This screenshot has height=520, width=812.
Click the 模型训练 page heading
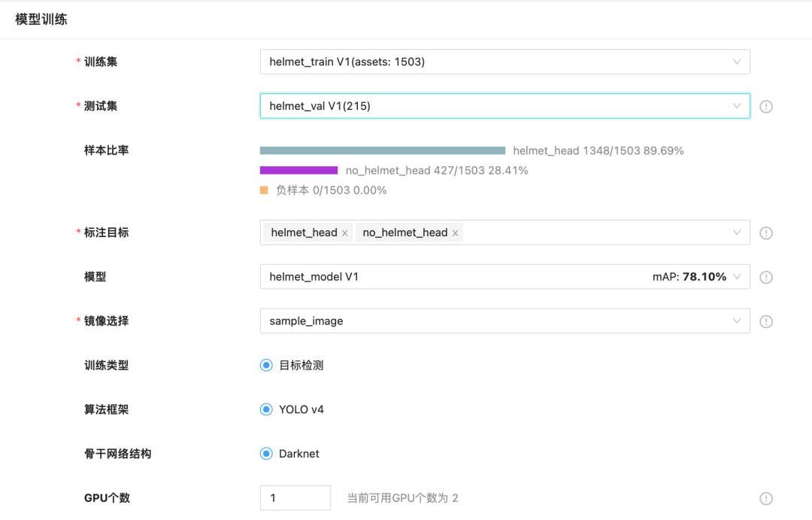coord(41,20)
